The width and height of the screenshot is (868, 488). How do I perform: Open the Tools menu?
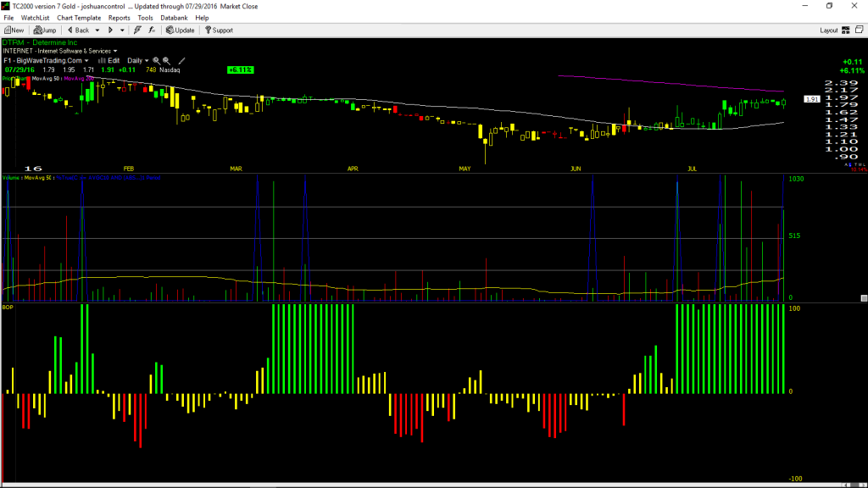tap(145, 19)
